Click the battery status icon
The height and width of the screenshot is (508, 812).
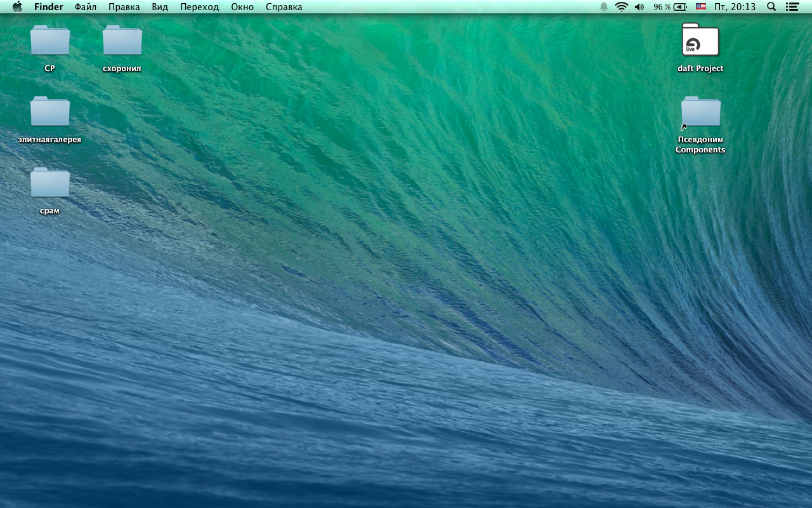[x=680, y=7]
